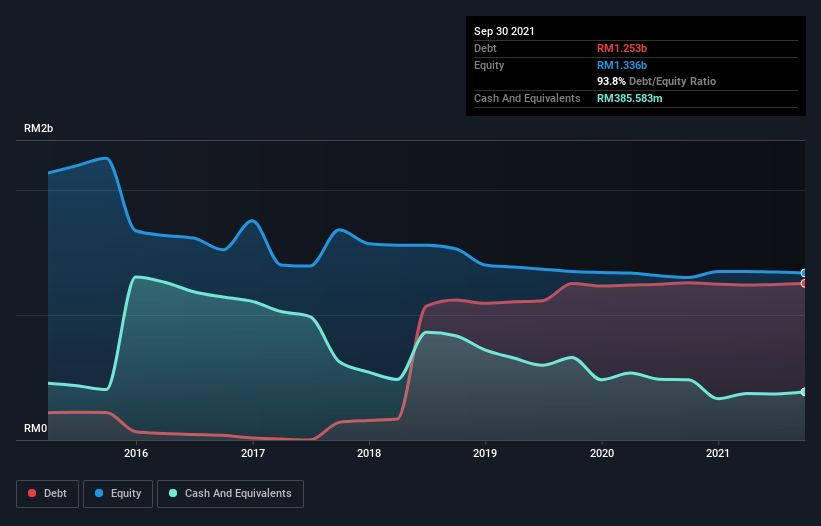The image size is (821, 526).
Task: Click the red Debt legend dot
Action: click(32, 493)
